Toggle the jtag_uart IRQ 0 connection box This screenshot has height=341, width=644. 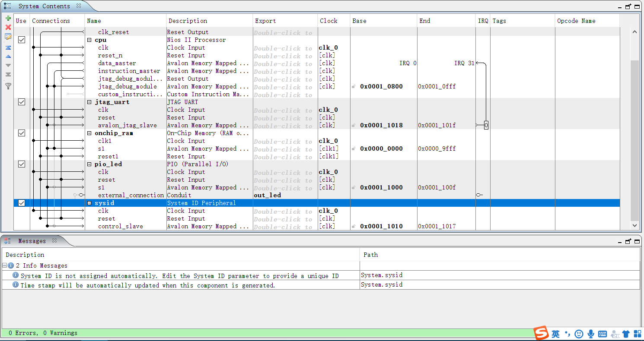486,125
